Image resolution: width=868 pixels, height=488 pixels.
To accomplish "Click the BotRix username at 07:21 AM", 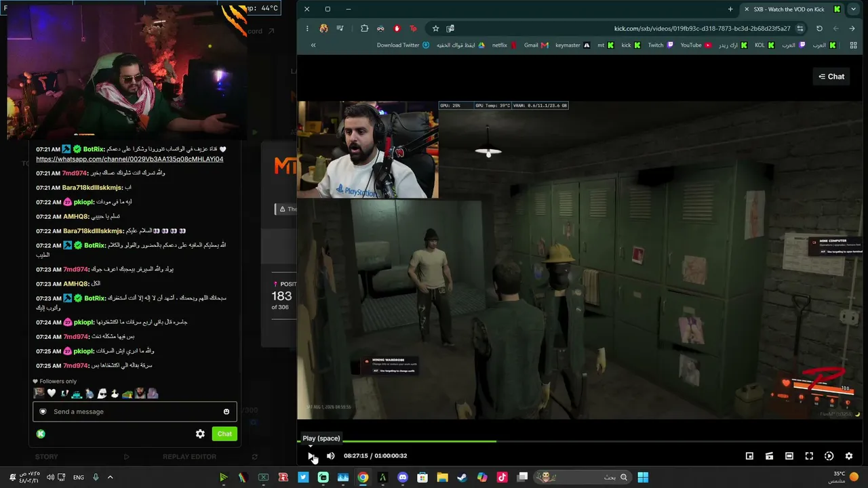I will tap(94, 149).
